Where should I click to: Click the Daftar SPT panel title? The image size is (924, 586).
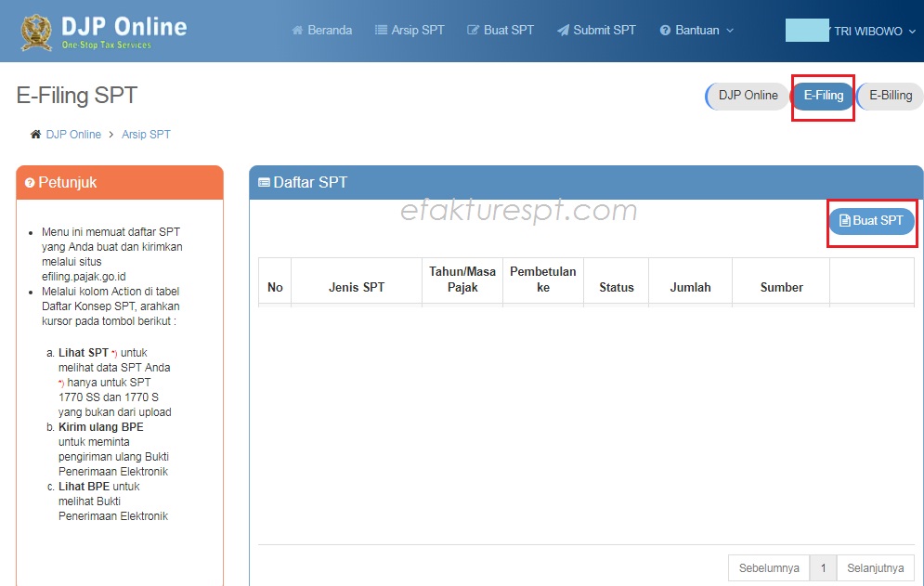(310, 183)
